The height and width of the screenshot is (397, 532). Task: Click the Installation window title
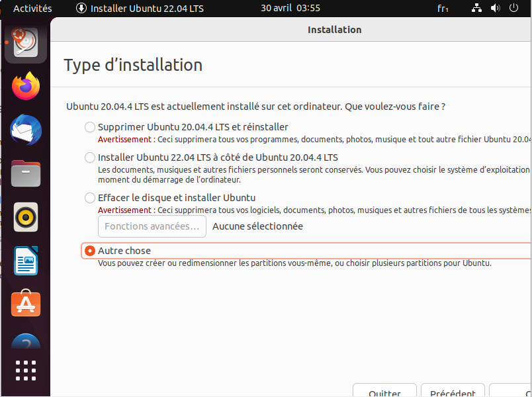tap(335, 30)
